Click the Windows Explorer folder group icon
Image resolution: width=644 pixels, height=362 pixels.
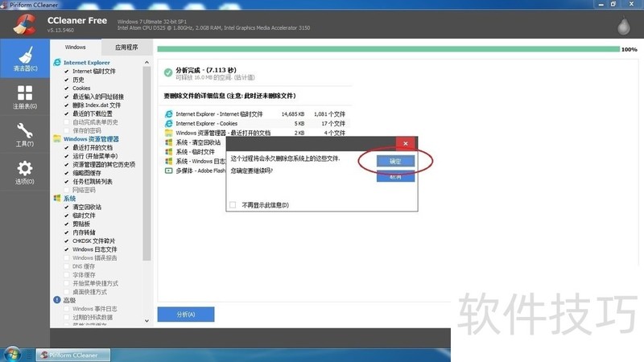coord(57,138)
